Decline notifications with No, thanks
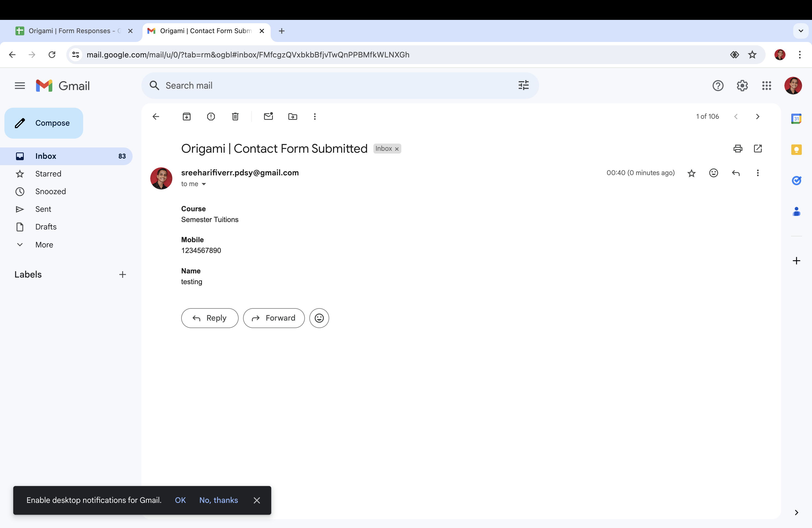Viewport: 812px width, 528px height. pos(218,500)
